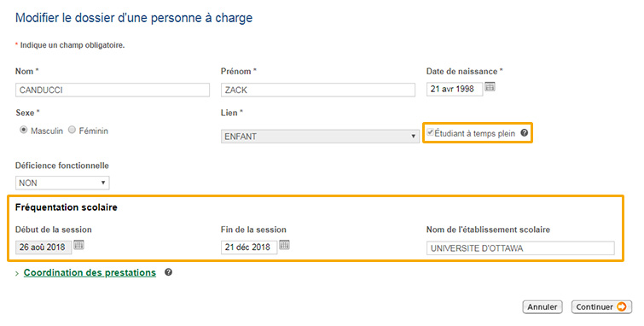Viewport: 644px width, 326px height.
Task: Toggle the Étudiant à temps plein checkbox
Action: [x=430, y=132]
